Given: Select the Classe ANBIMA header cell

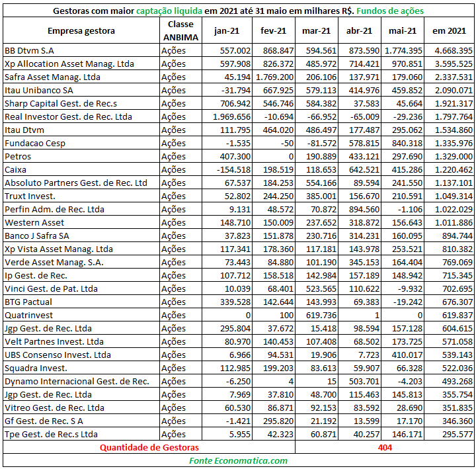Looking at the screenshot, I should pos(180,30).
